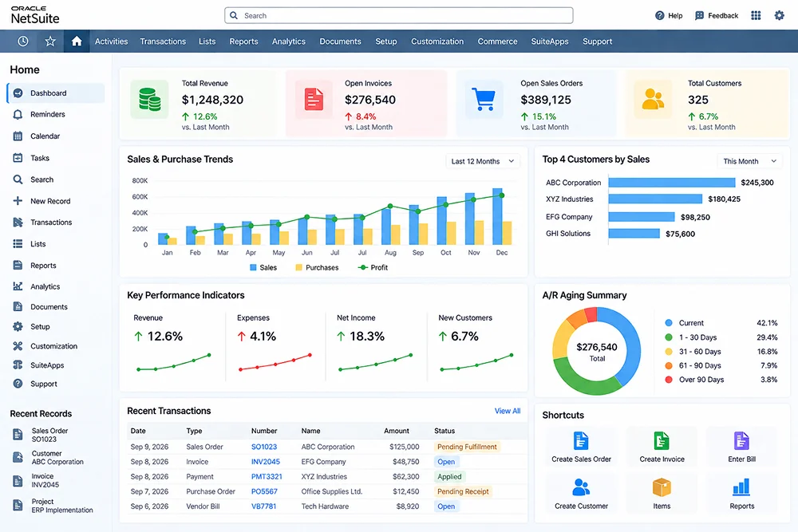This screenshot has height=532, width=798.
Task: Click the Open Sales Orders cart icon
Action: point(484,100)
